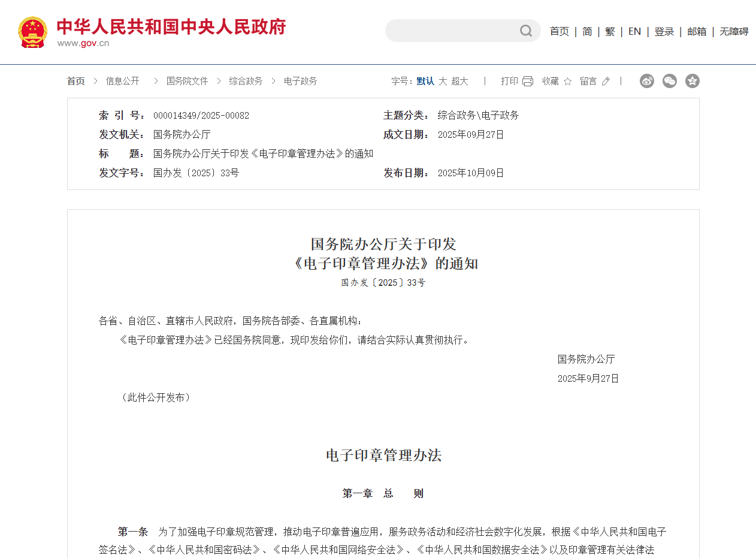
Task: Open 邮箱 from the top bar
Action: point(697,31)
